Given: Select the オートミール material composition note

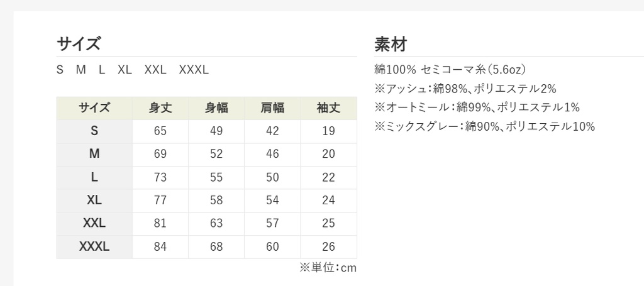Looking at the screenshot, I should [x=477, y=107].
